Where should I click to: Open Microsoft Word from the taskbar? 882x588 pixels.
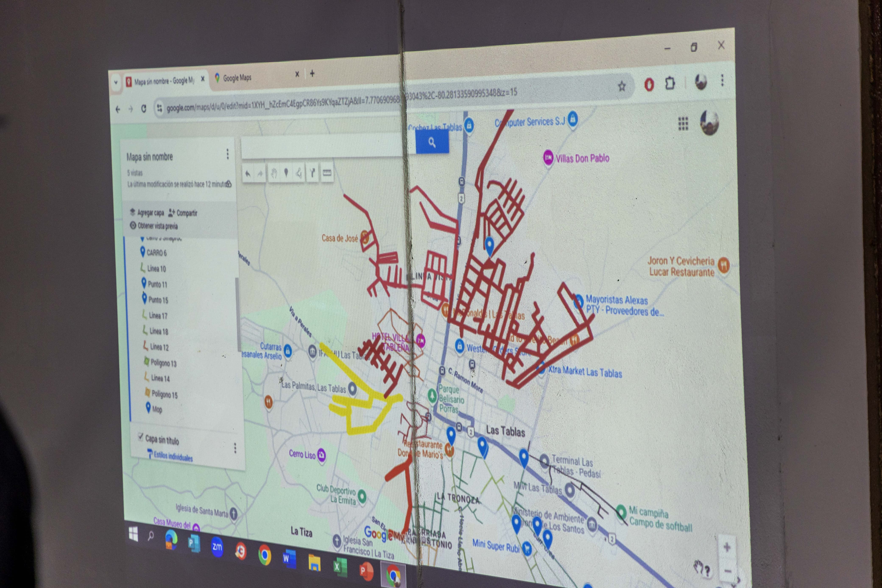289,559
